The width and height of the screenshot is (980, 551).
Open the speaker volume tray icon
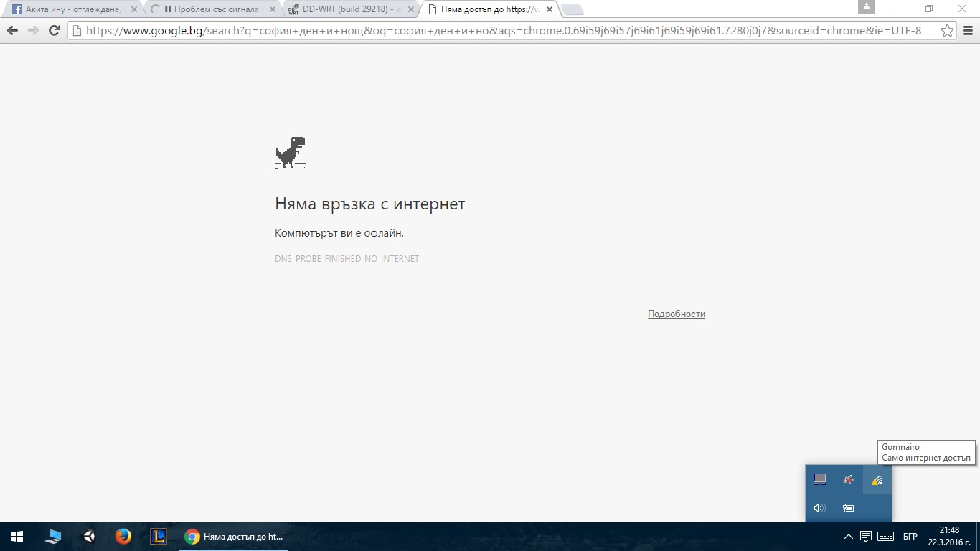coord(820,508)
